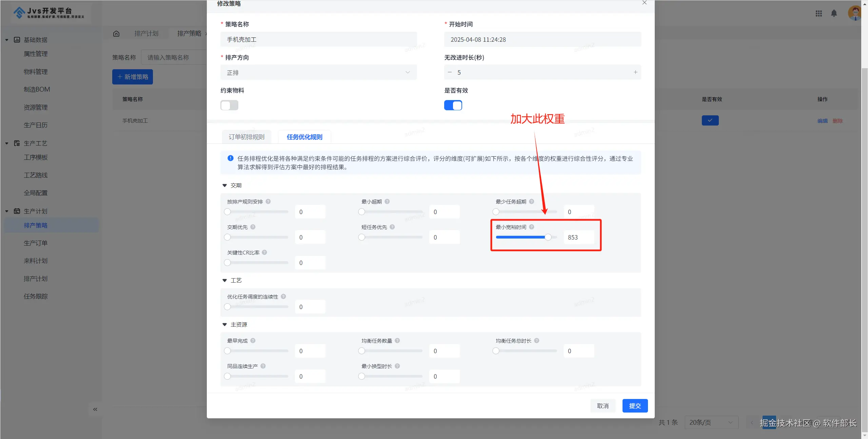Switch to 订单初排规则 tab

click(x=246, y=137)
